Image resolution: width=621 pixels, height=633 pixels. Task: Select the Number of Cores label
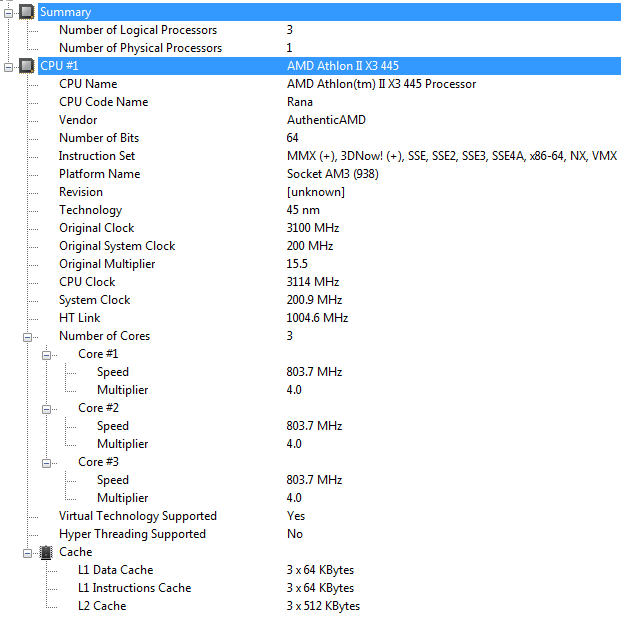click(x=105, y=336)
